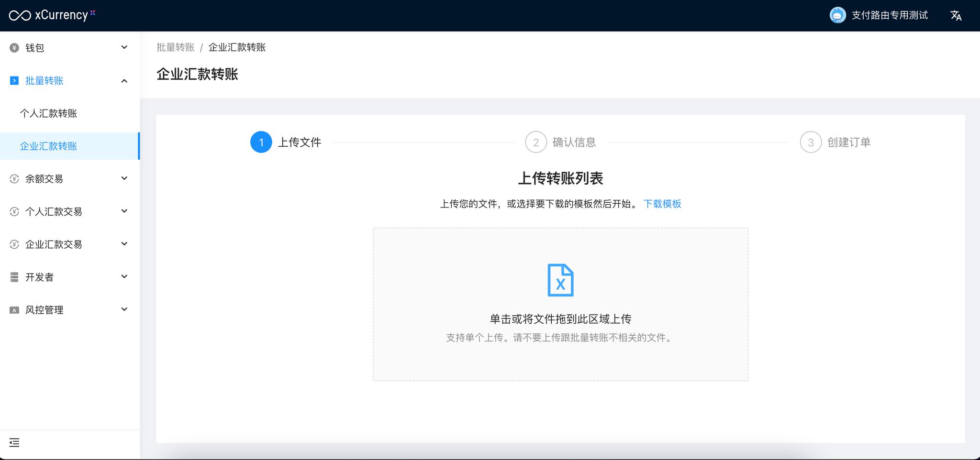Open the language switcher icon
Viewport: 980px width, 460px height.
click(x=956, y=15)
